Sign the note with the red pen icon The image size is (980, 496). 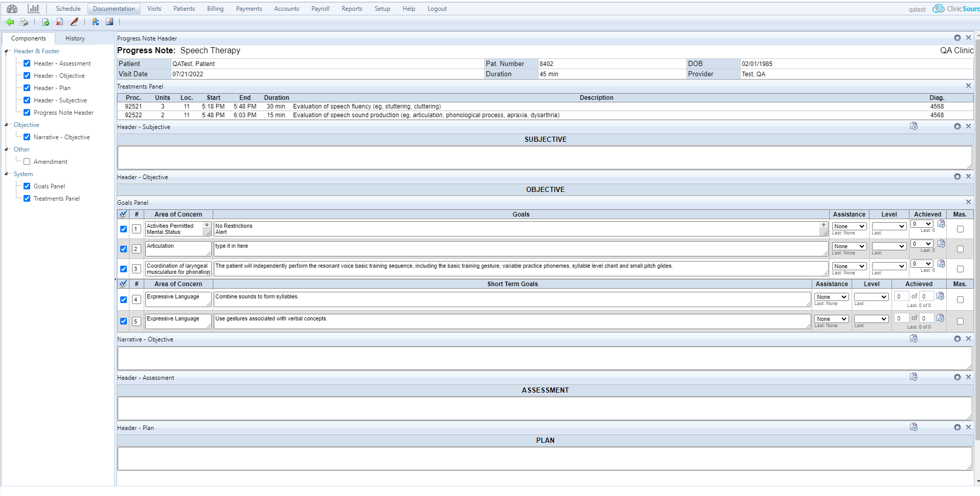74,22
